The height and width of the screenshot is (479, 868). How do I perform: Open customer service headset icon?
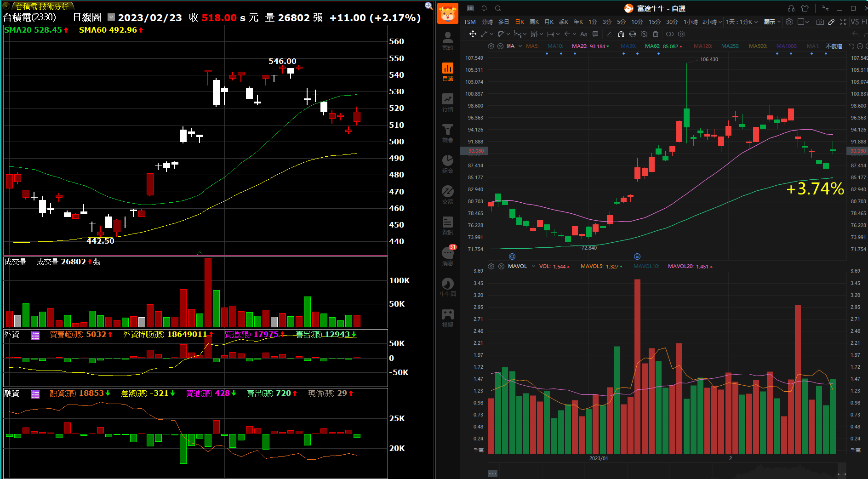[791, 8]
